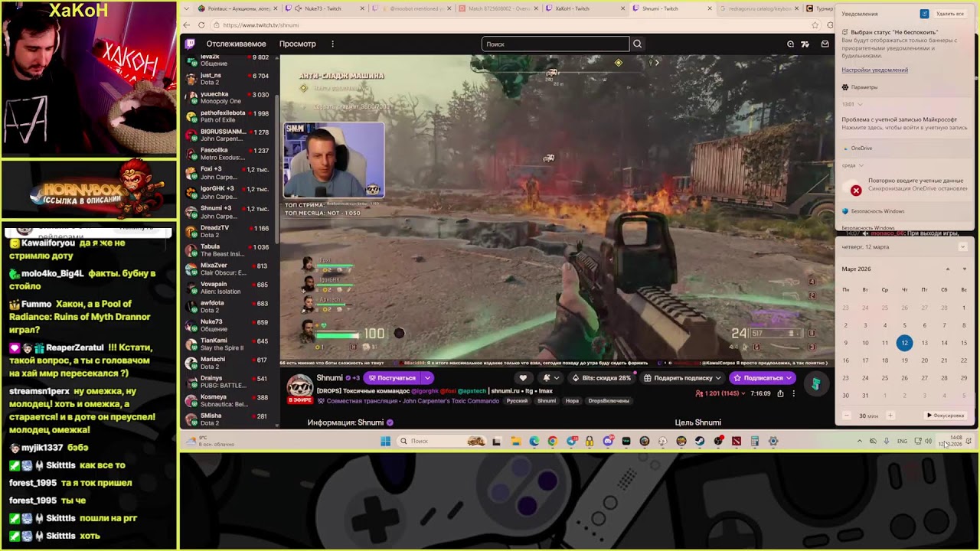Open the three-dot menu beside Просмотр

coord(332,44)
